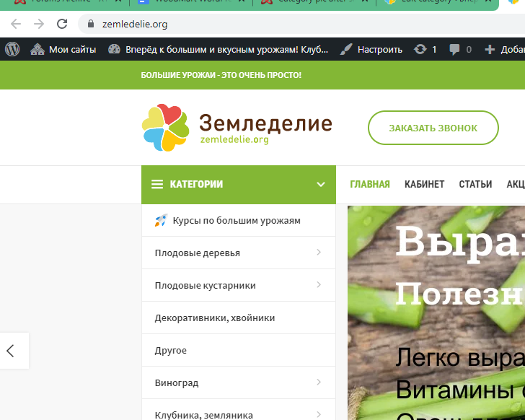Click the asparagus hero banner image
Screen dimensions: 525x420
click(x=436, y=312)
